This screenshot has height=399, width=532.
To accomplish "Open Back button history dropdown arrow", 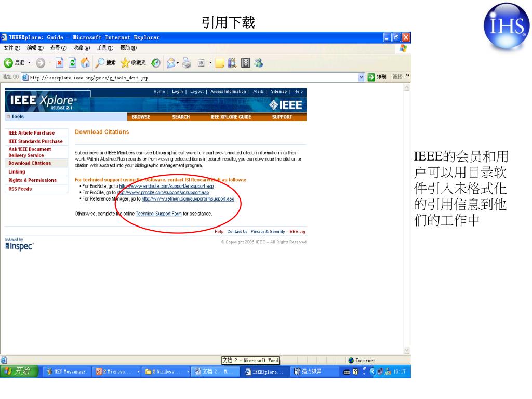I will click(x=30, y=63).
